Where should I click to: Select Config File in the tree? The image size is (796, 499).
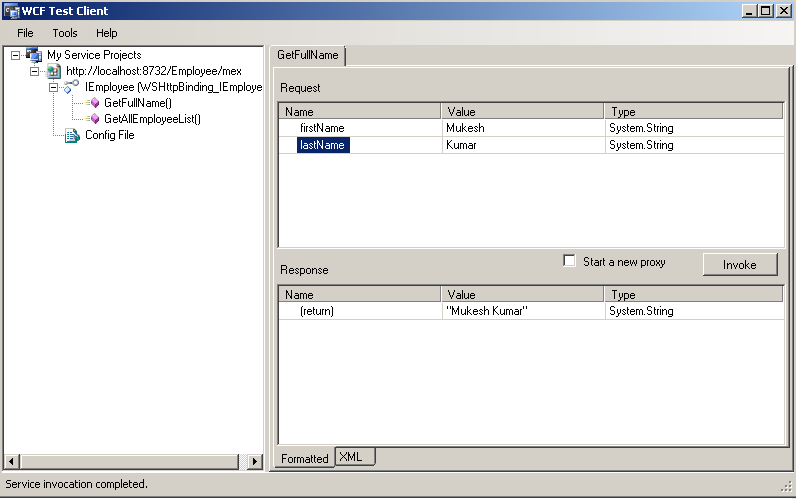click(x=110, y=135)
